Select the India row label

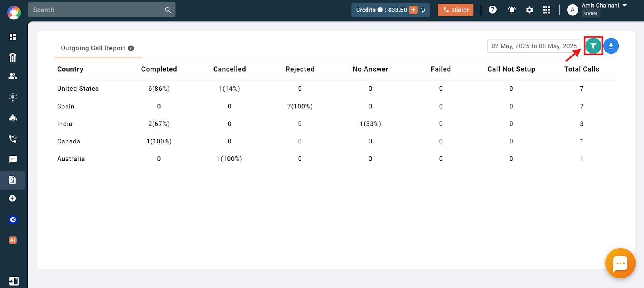(x=64, y=124)
